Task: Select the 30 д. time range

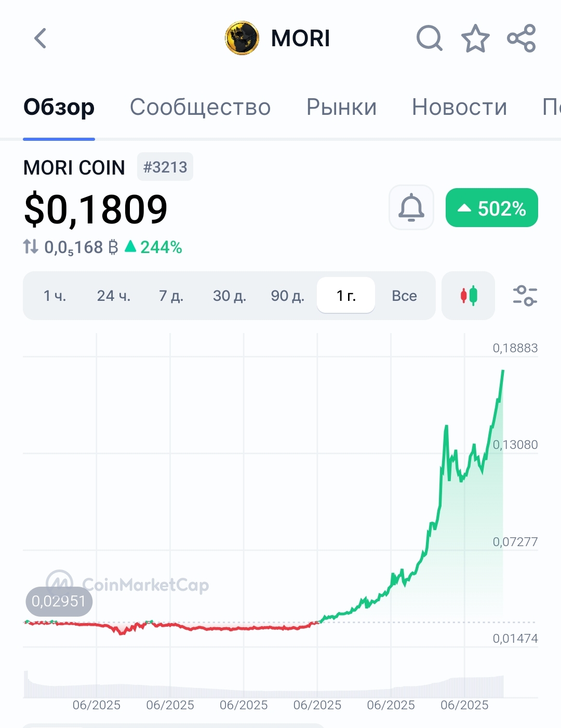Action: (x=230, y=296)
